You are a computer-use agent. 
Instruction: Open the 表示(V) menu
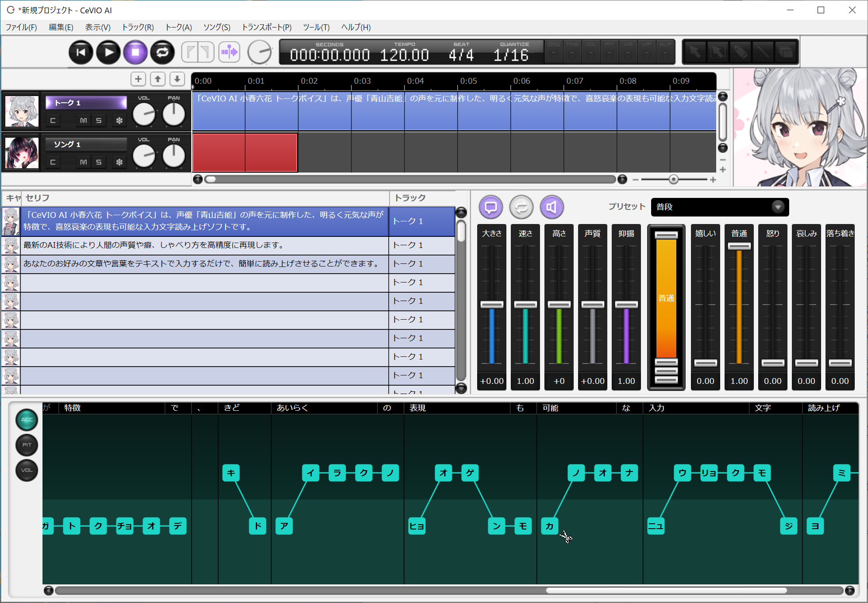click(98, 27)
